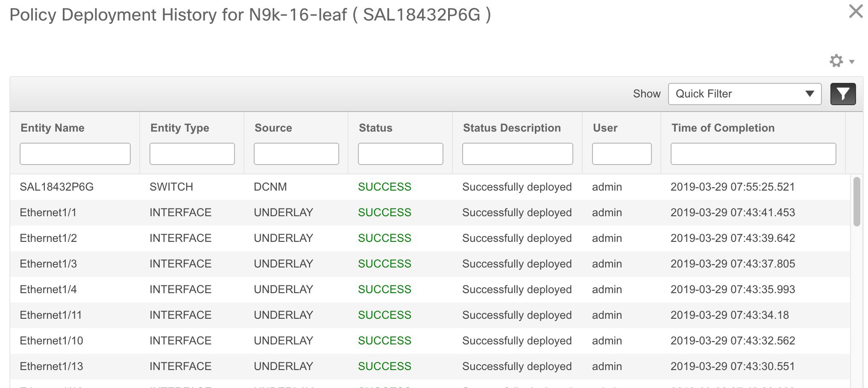Sort by Time of Completion header
Image resolution: width=868 pixels, height=388 pixels.
[x=723, y=128]
